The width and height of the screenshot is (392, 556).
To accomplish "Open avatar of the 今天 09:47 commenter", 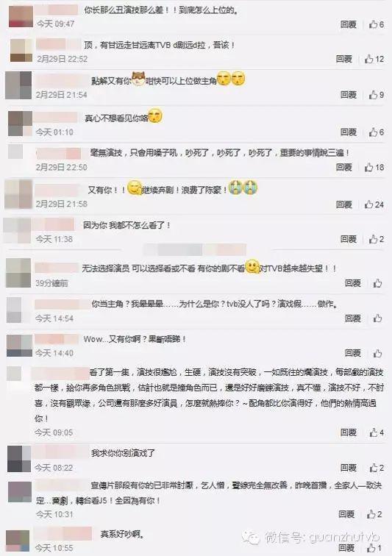I will [21, 16].
